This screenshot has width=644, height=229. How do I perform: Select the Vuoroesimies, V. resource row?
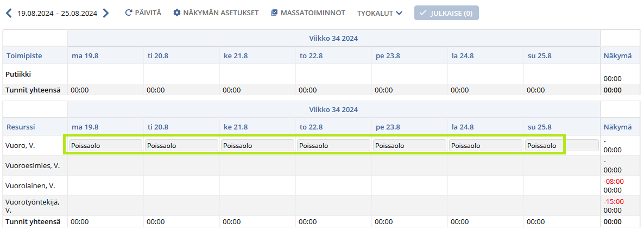pyautogui.click(x=322, y=166)
